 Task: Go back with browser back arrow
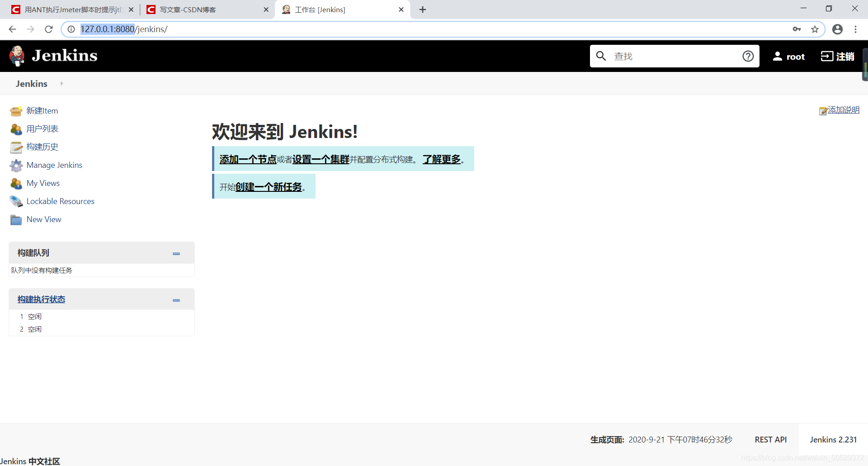(x=13, y=29)
